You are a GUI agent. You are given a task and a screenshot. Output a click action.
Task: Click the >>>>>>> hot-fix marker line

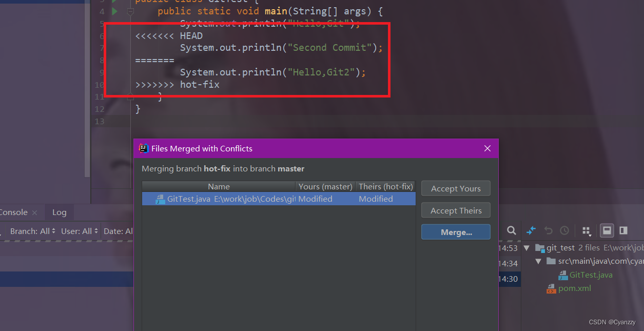coord(177,84)
